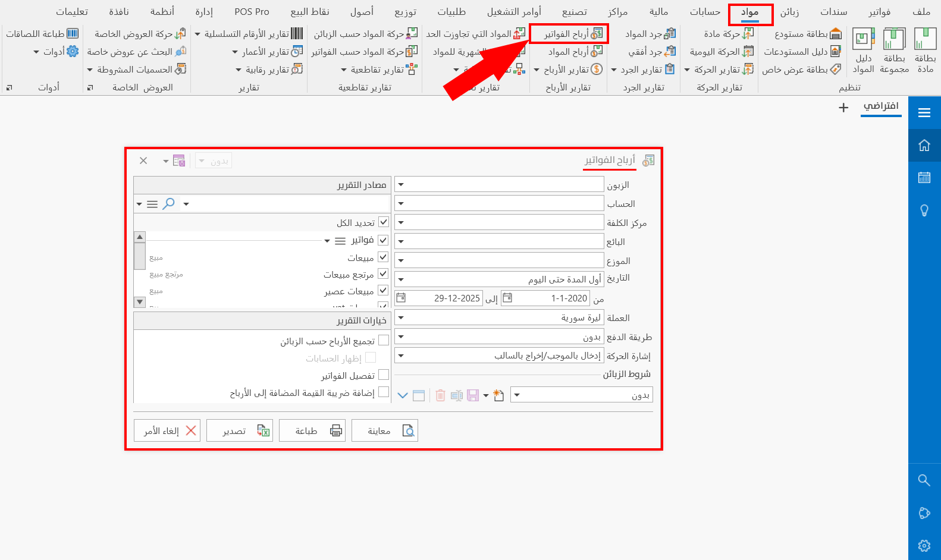941x560 pixels.
Task: Open the حسابات ribbon tab
Action: 705,12
